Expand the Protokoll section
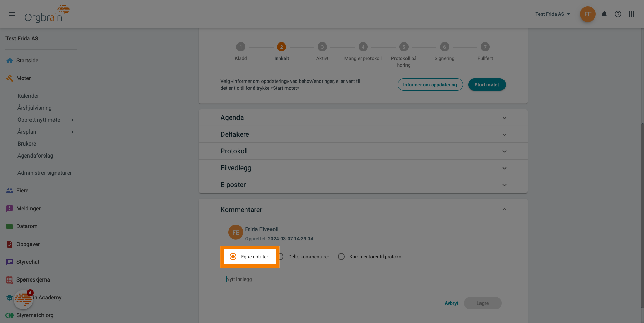 pos(363,151)
